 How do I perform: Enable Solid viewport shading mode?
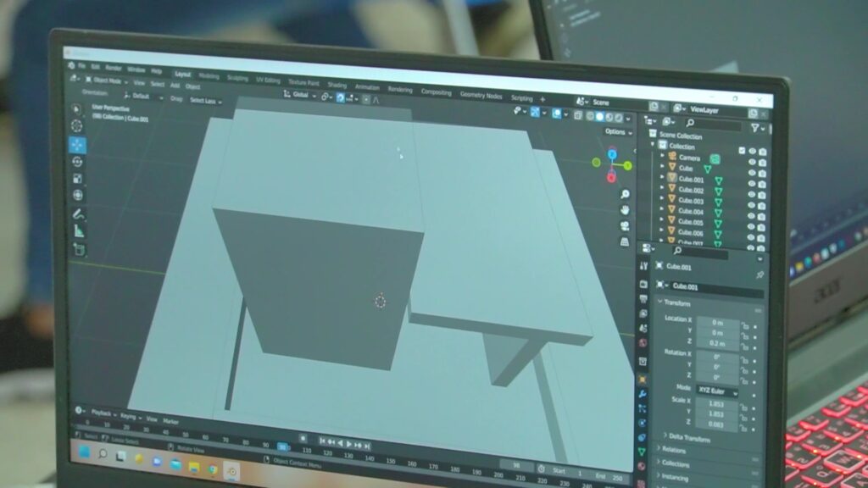click(x=599, y=117)
